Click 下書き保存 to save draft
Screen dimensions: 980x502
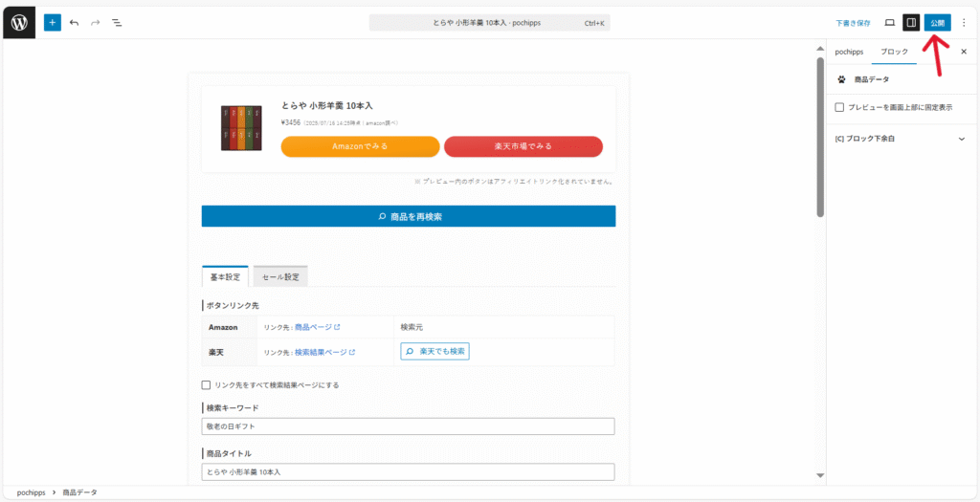coord(853,23)
